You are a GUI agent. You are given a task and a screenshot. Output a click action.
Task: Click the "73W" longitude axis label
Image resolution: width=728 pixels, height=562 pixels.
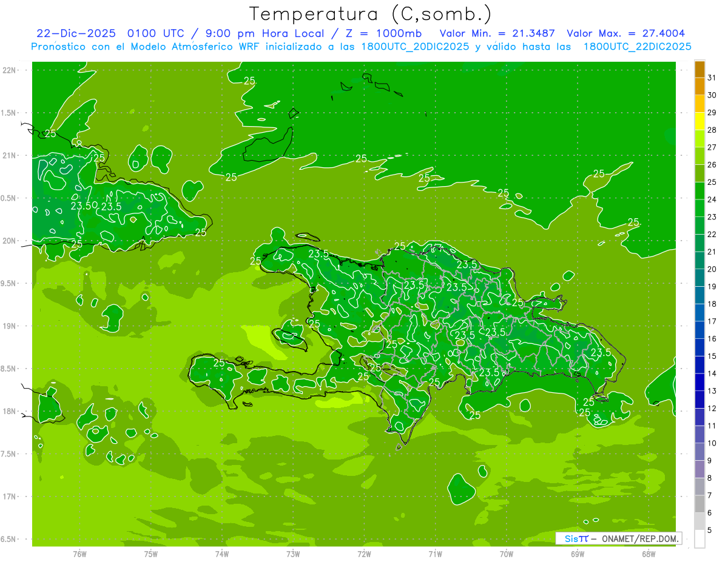293,554
